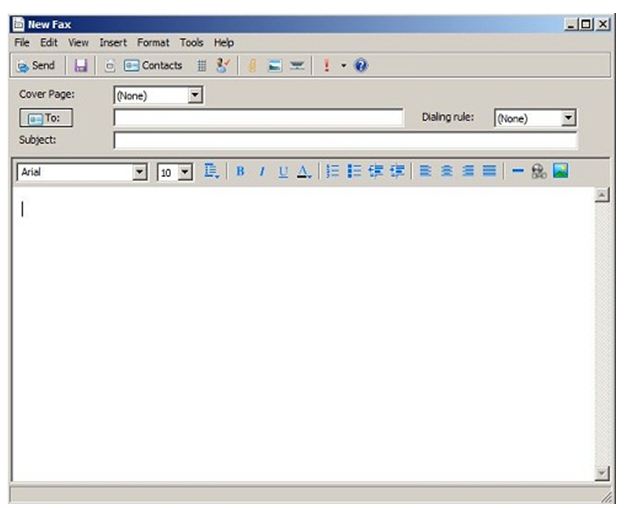Close the New Fax window

pos(603,24)
